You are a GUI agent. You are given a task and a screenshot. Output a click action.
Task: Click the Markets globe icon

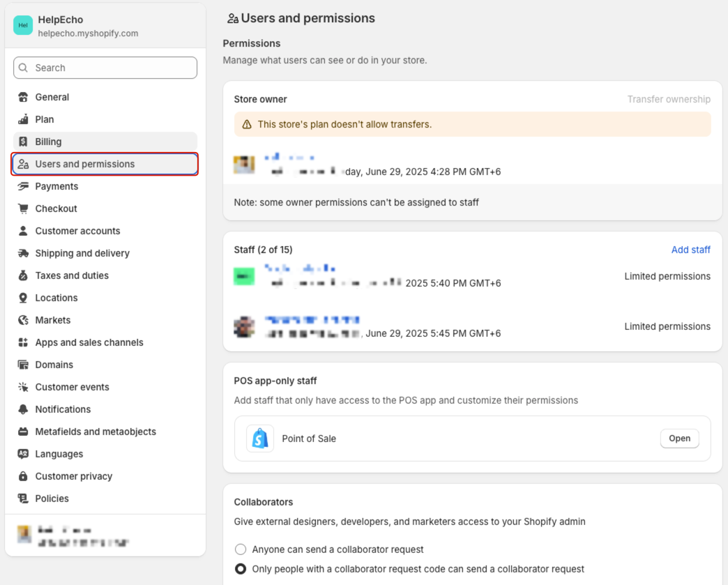coord(24,320)
